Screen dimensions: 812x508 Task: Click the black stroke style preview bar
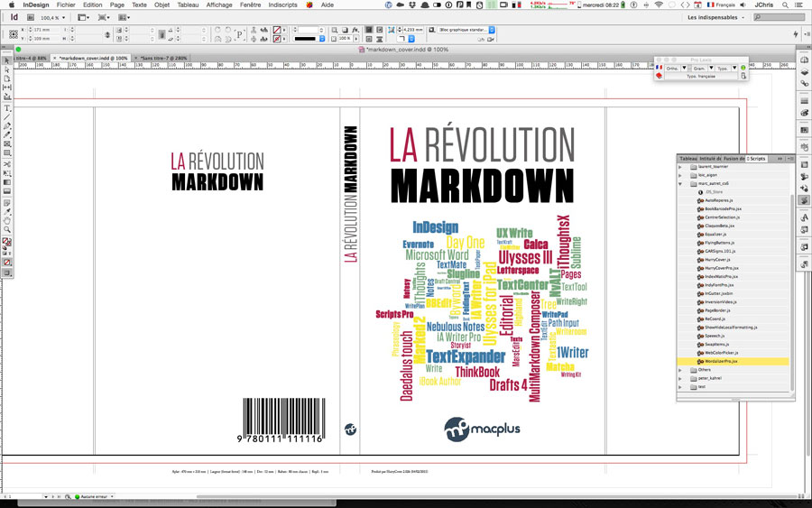305,39
